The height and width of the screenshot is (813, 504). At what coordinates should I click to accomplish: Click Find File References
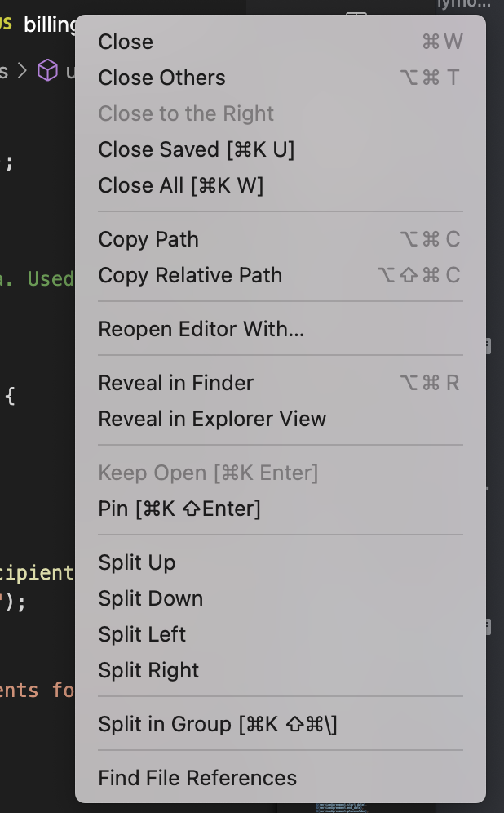pyautogui.click(x=197, y=778)
